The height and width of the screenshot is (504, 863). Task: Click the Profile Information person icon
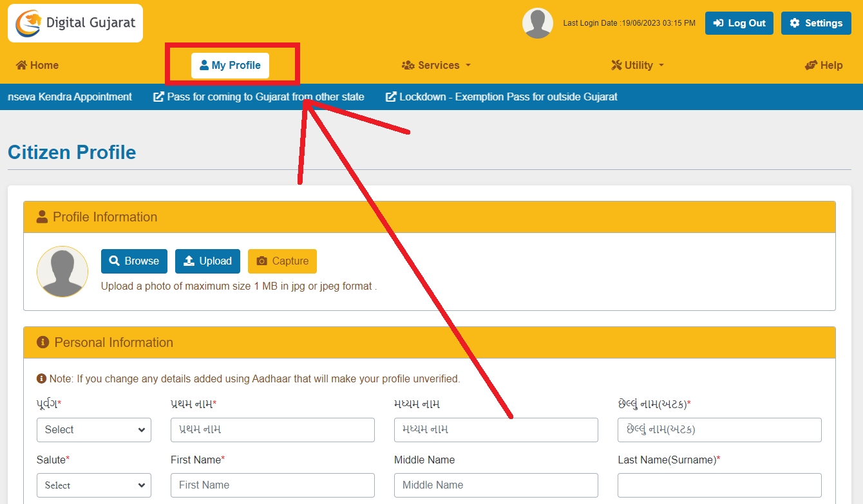(43, 217)
